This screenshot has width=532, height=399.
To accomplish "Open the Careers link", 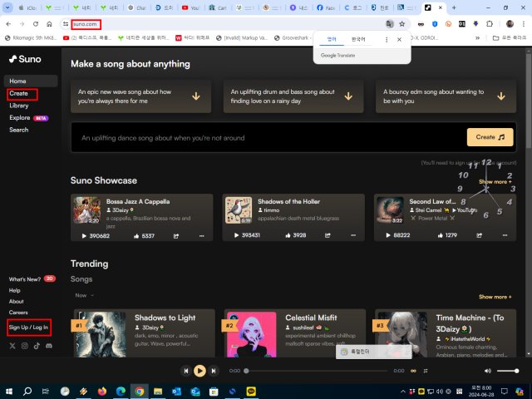I will point(18,313).
